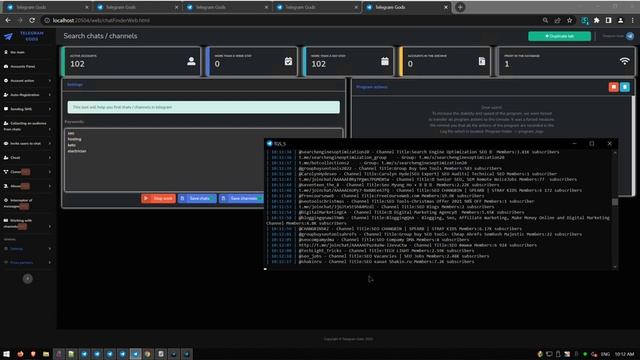Click the red button in Program actions header
640x360 pixels.
coord(613,87)
